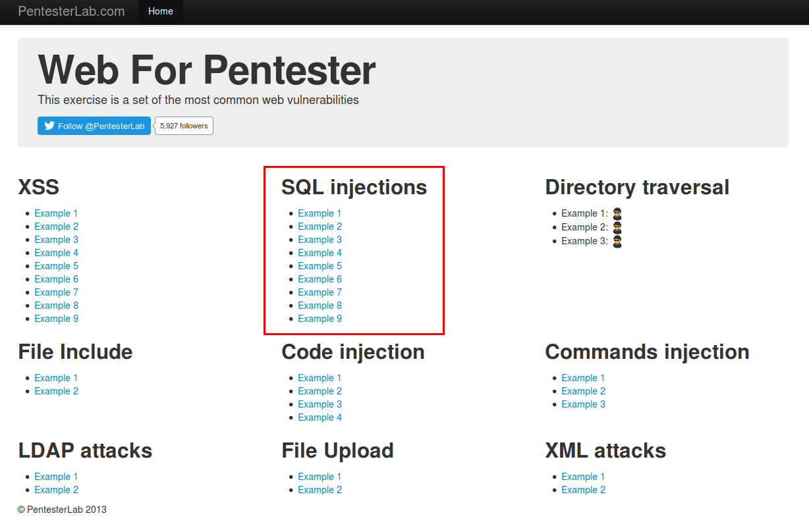
Task: Click the emoji icon beside Directory traversal Example 1
Action: click(x=617, y=213)
